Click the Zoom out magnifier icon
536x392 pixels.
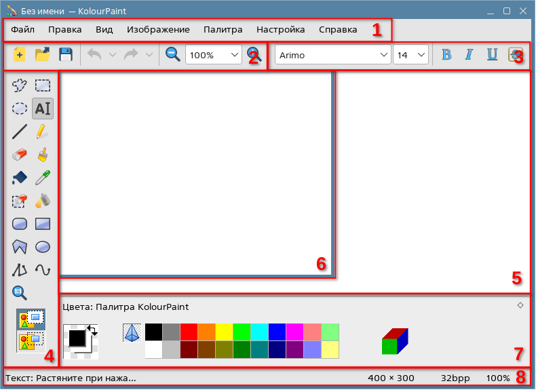[172, 55]
